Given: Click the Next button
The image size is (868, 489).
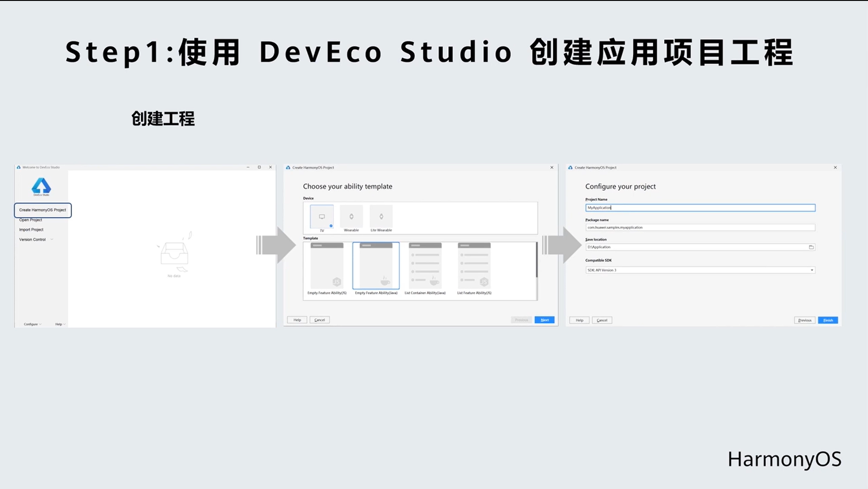Looking at the screenshot, I should coord(545,320).
